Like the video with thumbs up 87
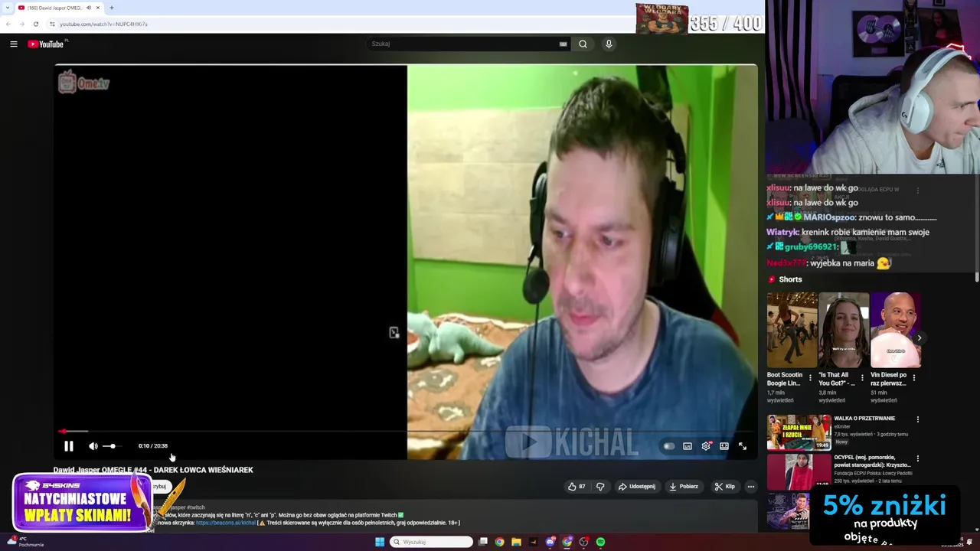The width and height of the screenshot is (980, 551). coord(577,487)
